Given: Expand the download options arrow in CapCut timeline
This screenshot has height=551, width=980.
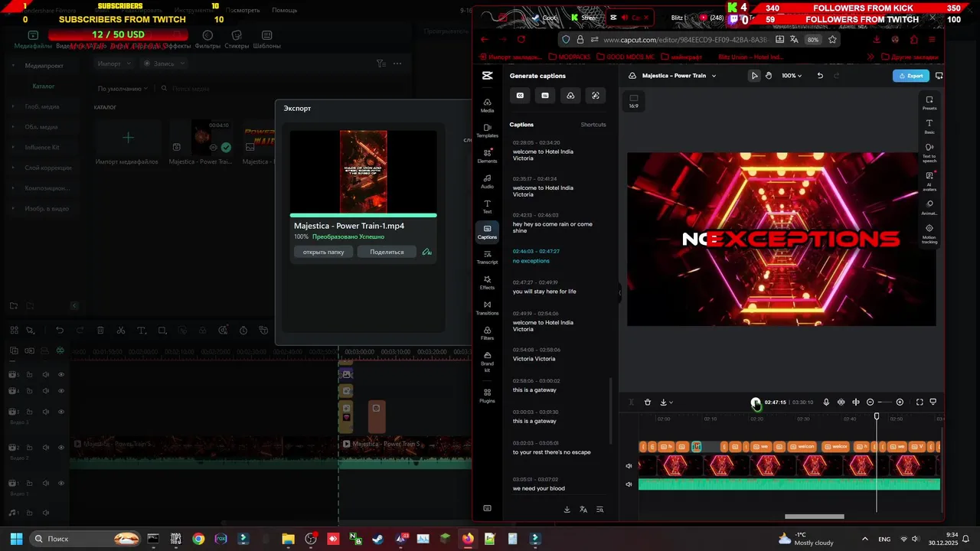Looking at the screenshot, I should [x=671, y=403].
